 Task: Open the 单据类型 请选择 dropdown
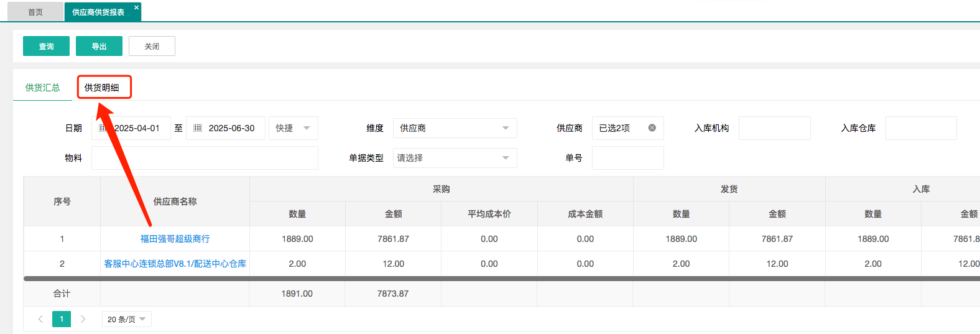pos(455,158)
